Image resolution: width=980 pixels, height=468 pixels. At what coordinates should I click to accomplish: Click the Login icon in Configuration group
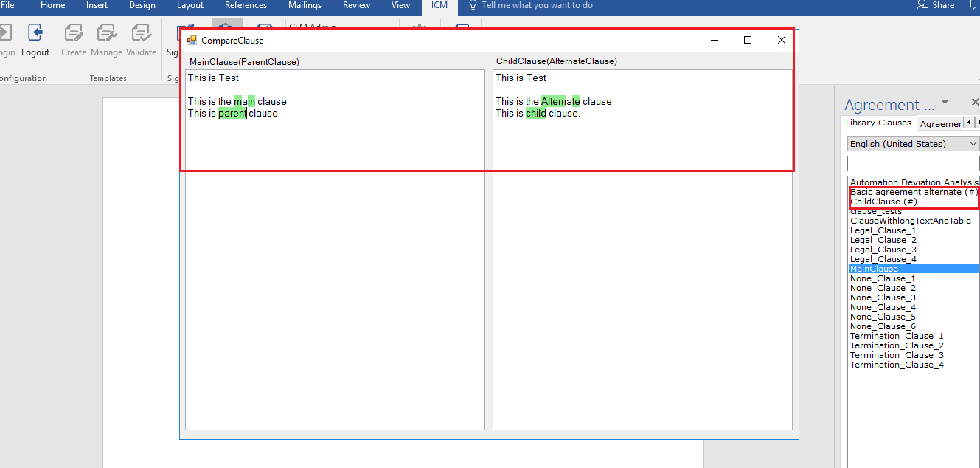pyautogui.click(x=4, y=34)
